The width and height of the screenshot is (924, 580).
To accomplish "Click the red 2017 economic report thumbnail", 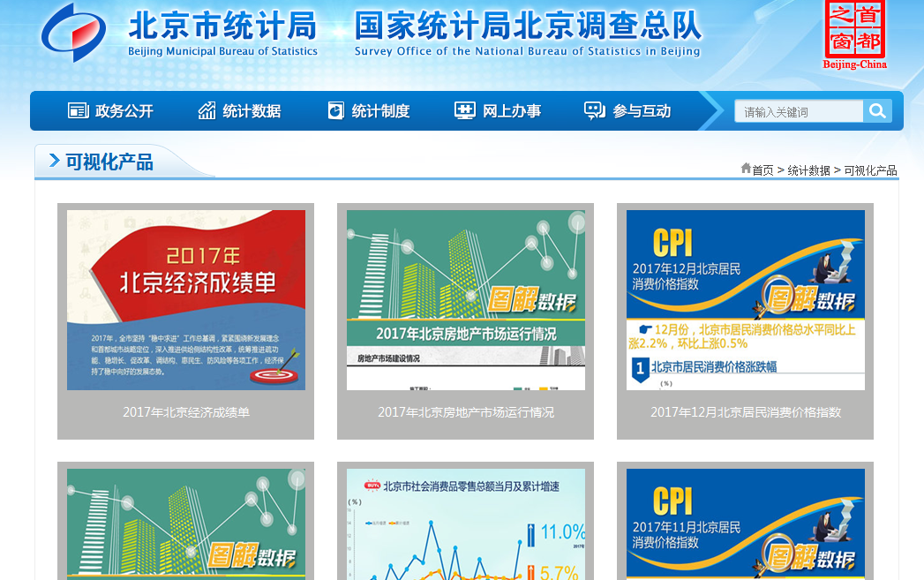I will [186, 300].
